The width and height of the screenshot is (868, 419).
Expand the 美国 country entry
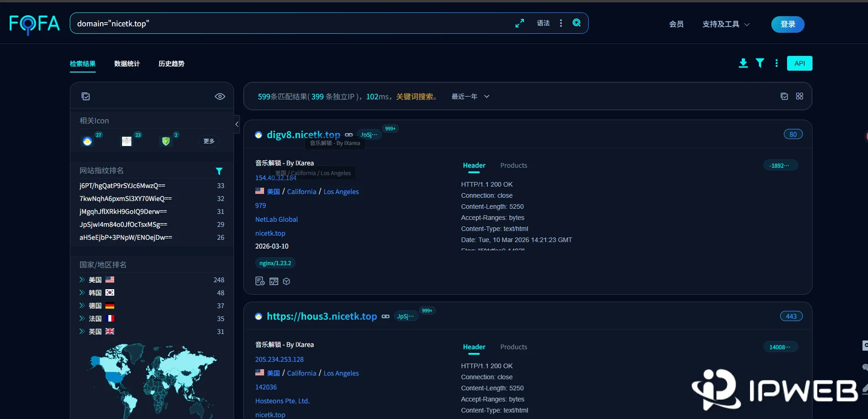click(82, 279)
